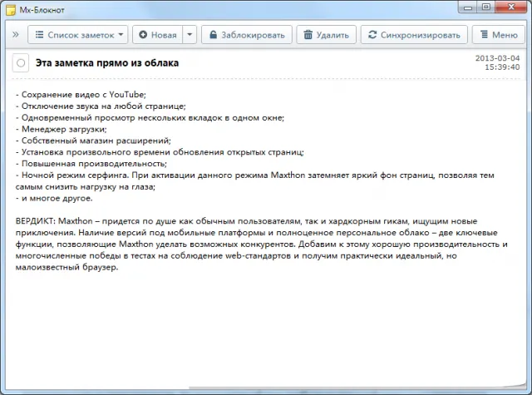Sync notes via Синхронизировать button

414,35
